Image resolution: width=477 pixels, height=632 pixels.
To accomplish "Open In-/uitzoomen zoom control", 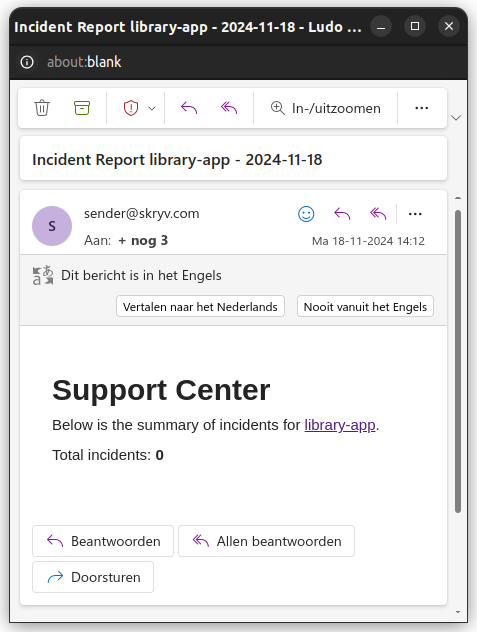I will 325,108.
